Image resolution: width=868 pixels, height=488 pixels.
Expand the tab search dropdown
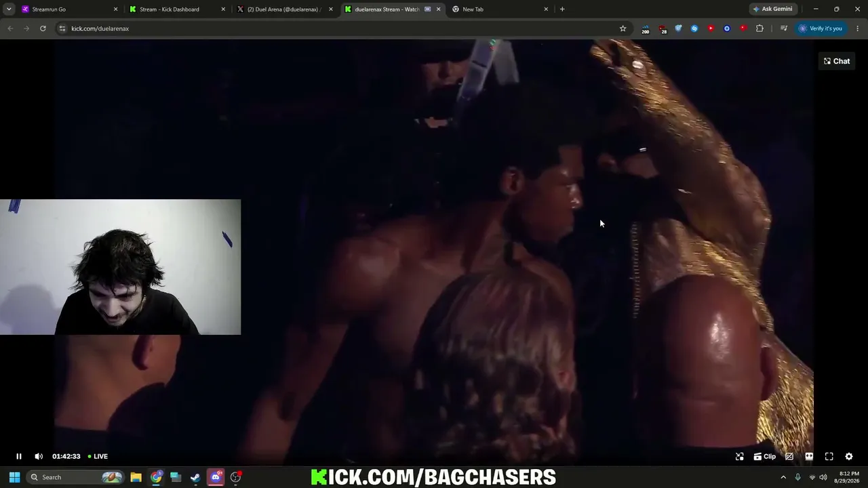[9, 9]
